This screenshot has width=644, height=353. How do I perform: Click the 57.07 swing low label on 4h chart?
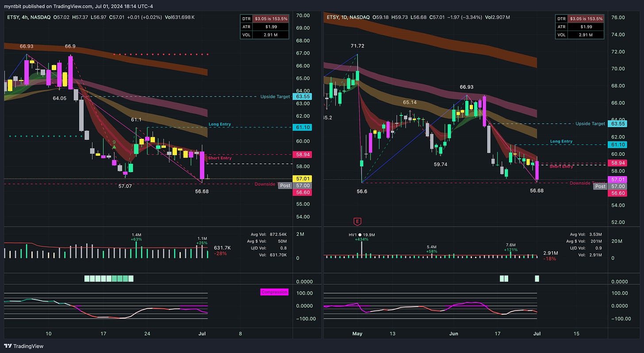pos(125,186)
